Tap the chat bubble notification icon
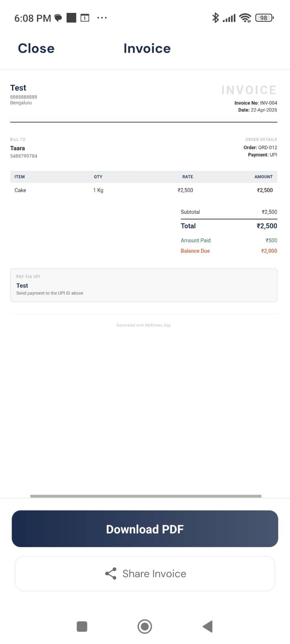The height and width of the screenshot is (644, 290). coord(58,18)
